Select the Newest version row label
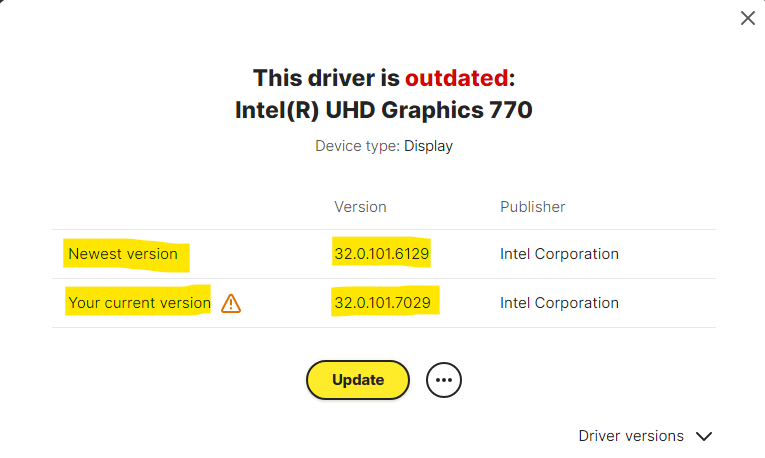The width and height of the screenshot is (765, 458). pyautogui.click(x=123, y=254)
